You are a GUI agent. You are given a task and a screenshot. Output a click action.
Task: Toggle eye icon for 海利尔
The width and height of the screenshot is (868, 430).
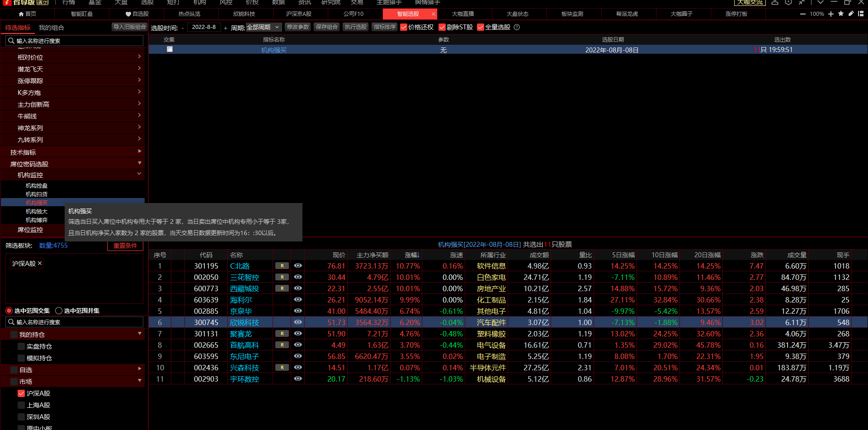click(298, 300)
